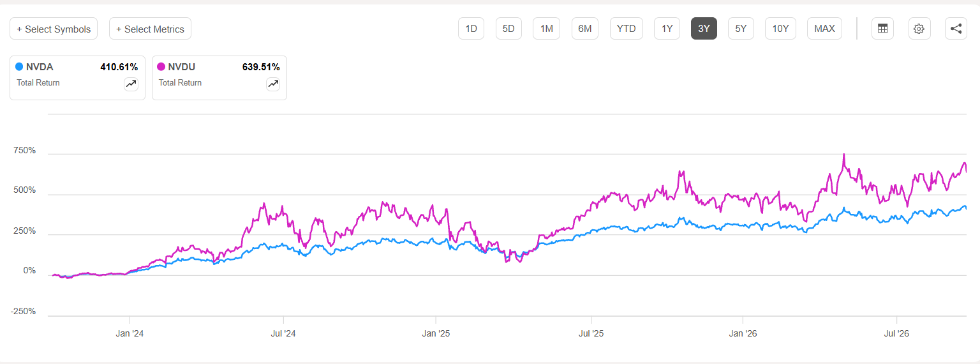Choose the YTD time range
980x364 pixels.
[627, 29]
